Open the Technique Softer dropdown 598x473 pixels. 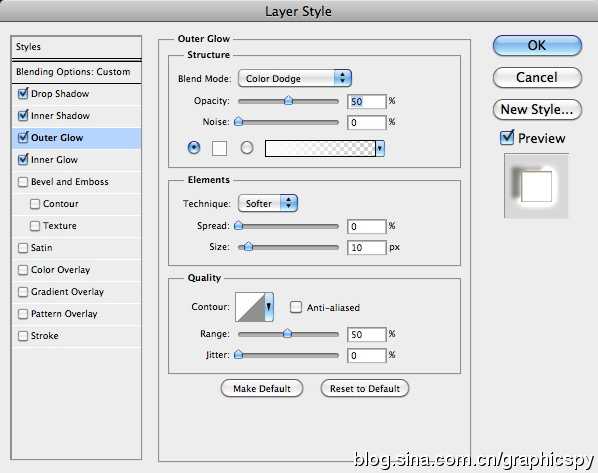point(268,203)
